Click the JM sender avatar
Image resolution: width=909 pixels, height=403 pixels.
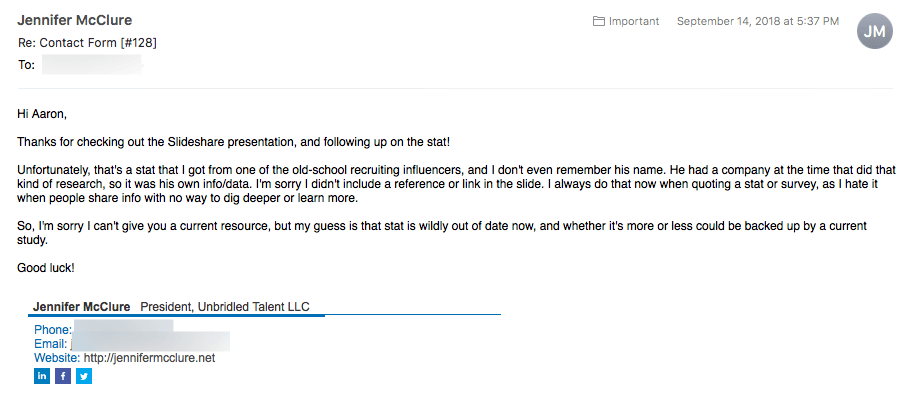pos(874,32)
